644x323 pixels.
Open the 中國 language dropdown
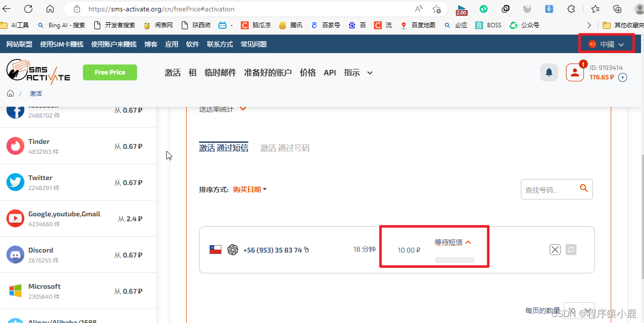[x=606, y=44]
